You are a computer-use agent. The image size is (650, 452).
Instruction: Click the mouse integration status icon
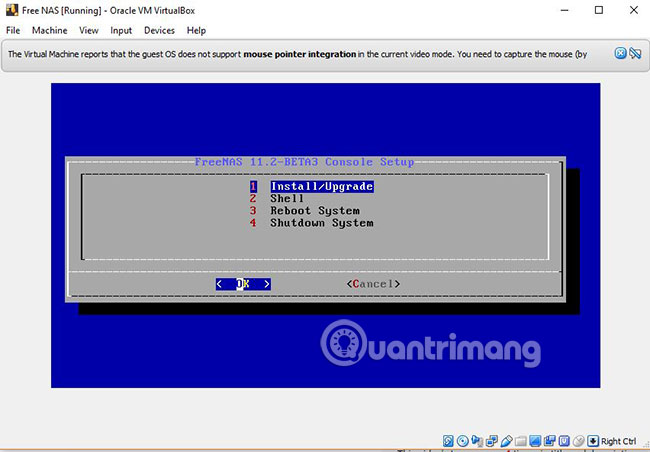pos(579,441)
